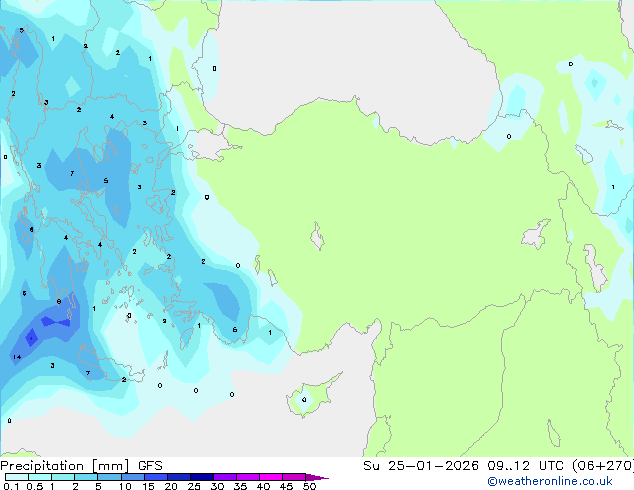Screen dimensions: 634x490
Task: Click the "14" precipitation value on the map
Action: click(17, 357)
